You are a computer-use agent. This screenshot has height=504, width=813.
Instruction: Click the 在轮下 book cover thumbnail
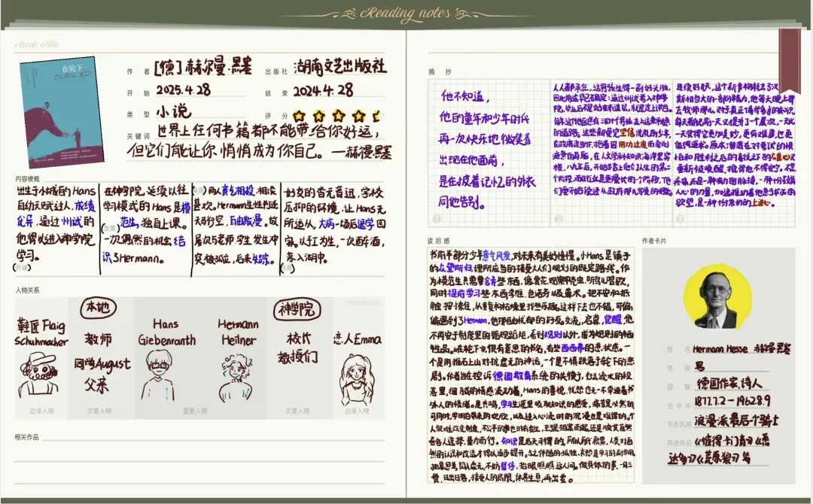point(62,112)
